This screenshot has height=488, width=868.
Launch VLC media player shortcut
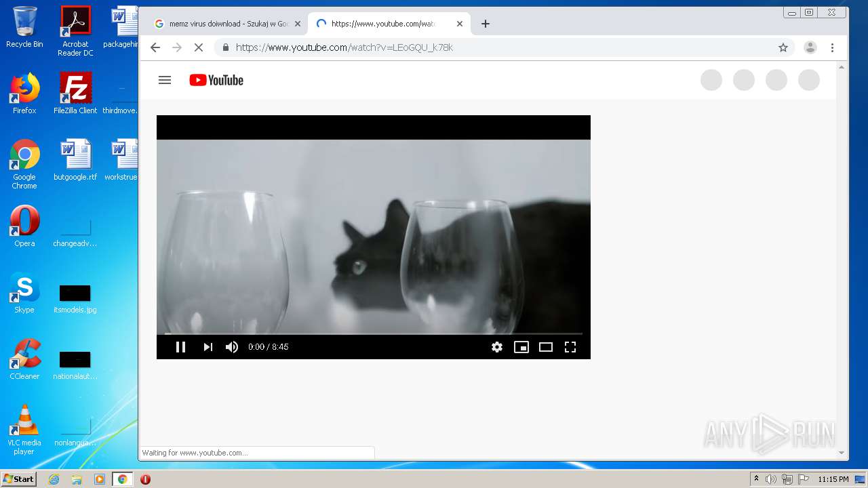(24, 430)
